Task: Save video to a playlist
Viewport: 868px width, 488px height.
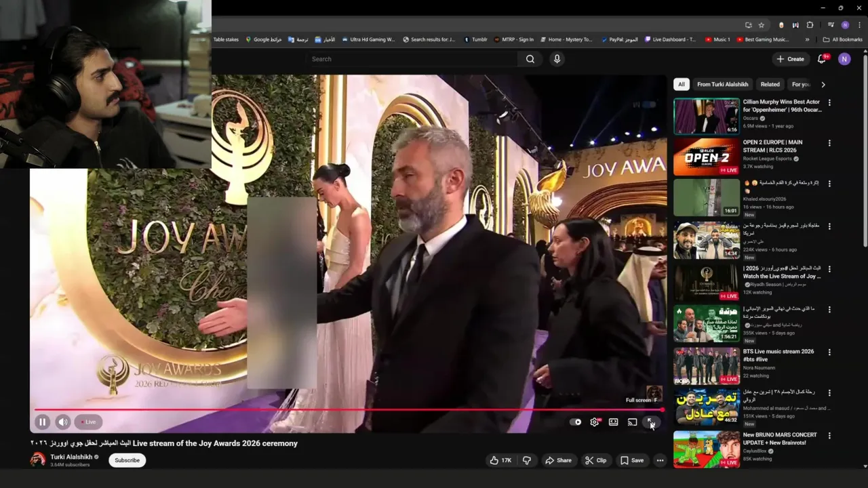Action: tap(631, 460)
